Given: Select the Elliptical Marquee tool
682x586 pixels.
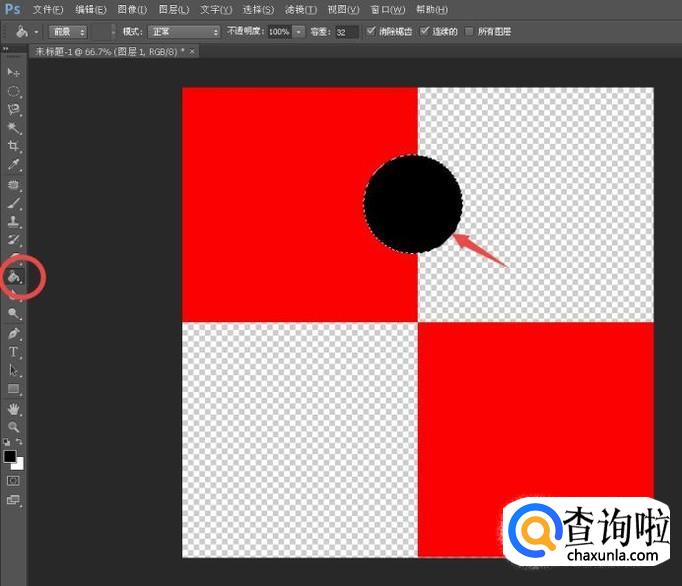Looking at the screenshot, I should [14, 91].
